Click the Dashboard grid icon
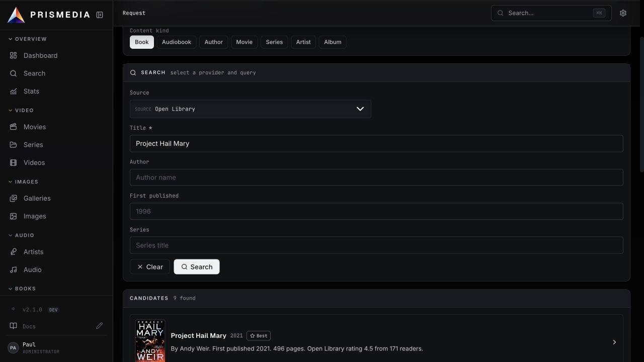Image resolution: width=644 pixels, height=362 pixels. coord(14,55)
